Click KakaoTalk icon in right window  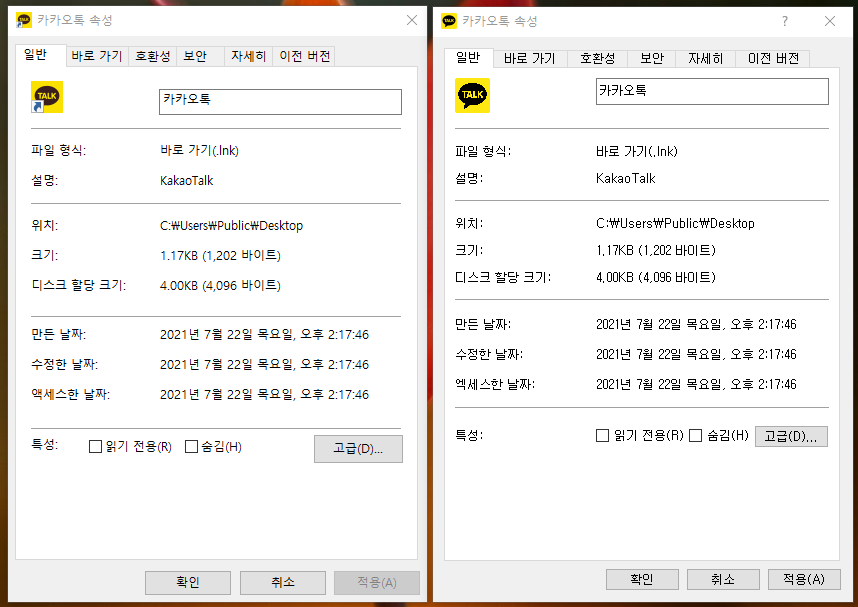[x=472, y=95]
